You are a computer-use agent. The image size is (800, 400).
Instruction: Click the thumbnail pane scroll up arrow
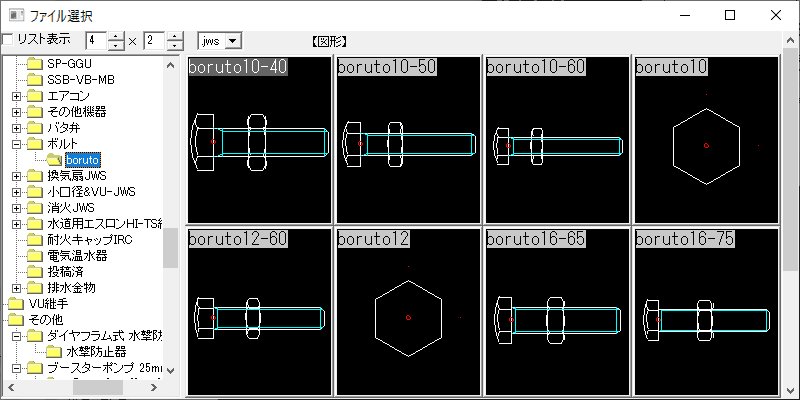coord(790,41)
